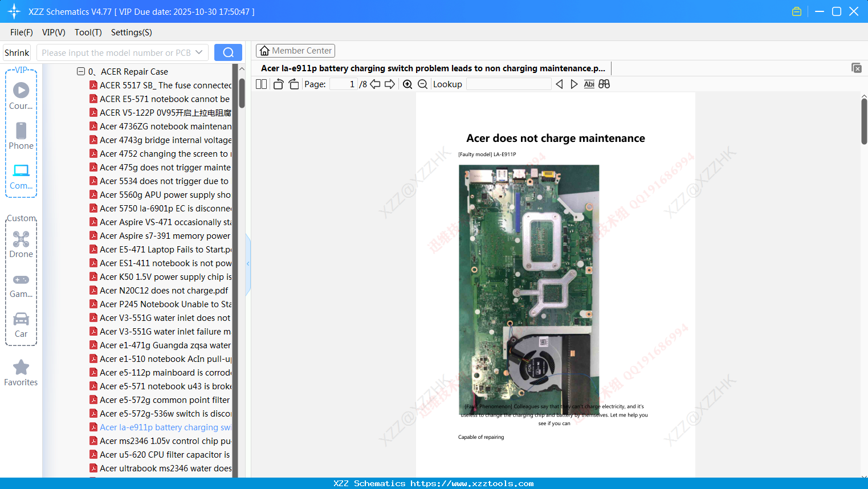868x489 pixels.
Task: Open Acer ms2346 1.05v control chip PDF
Action: pyautogui.click(x=160, y=441)
